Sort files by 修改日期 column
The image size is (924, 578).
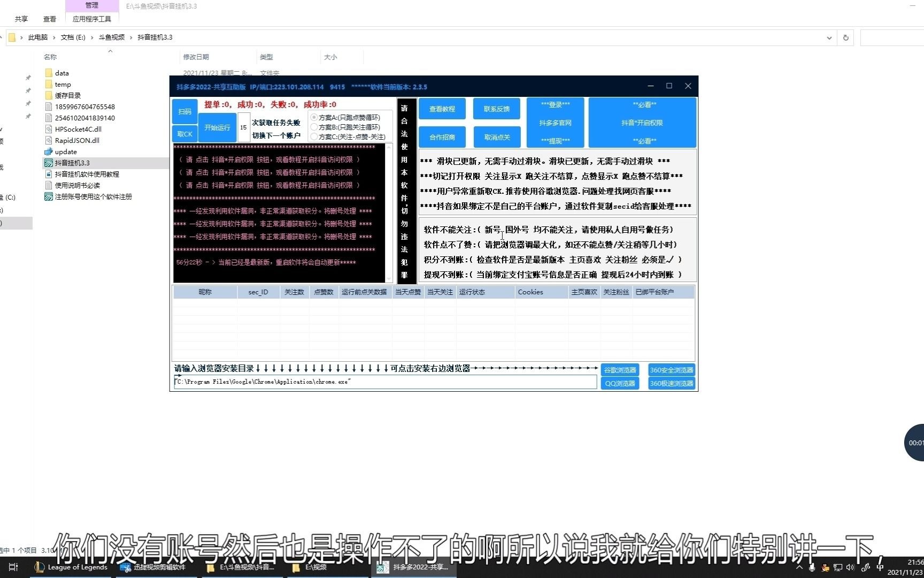196,57
